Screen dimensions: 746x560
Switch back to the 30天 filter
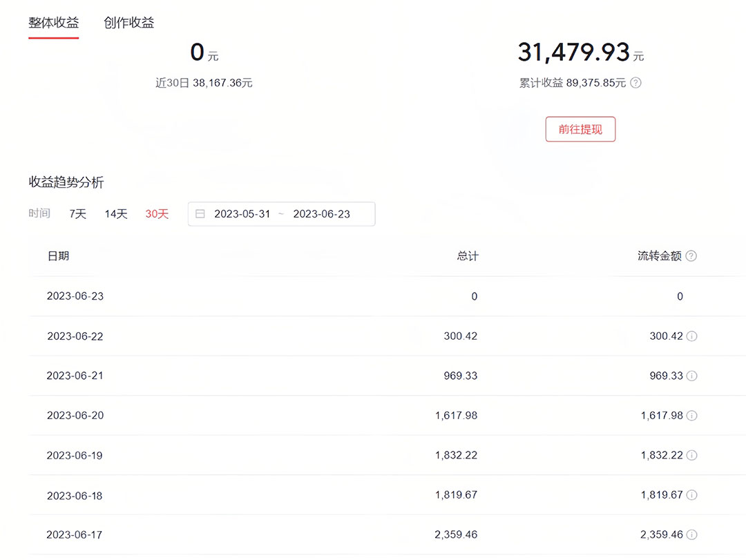[x=157, y=214]
